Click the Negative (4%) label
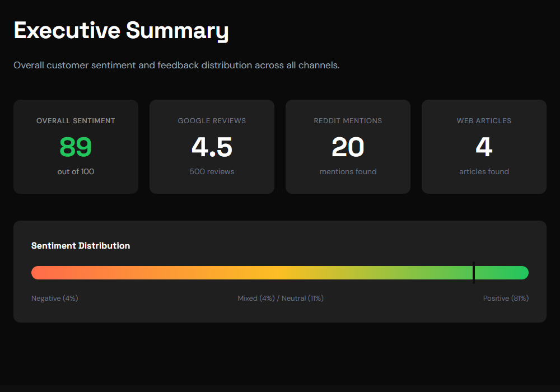This screenshot has width=560, height=392. click(54, 298)
